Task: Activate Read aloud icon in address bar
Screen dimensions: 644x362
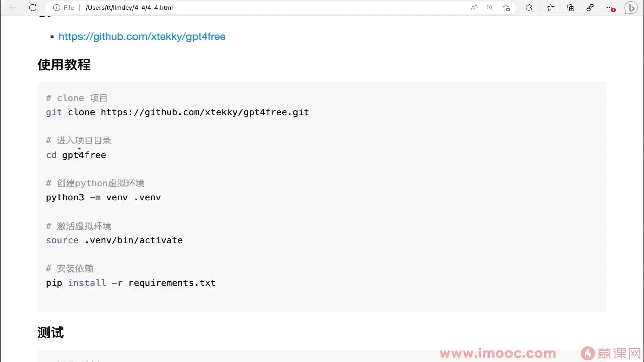Action: (474, 7)
